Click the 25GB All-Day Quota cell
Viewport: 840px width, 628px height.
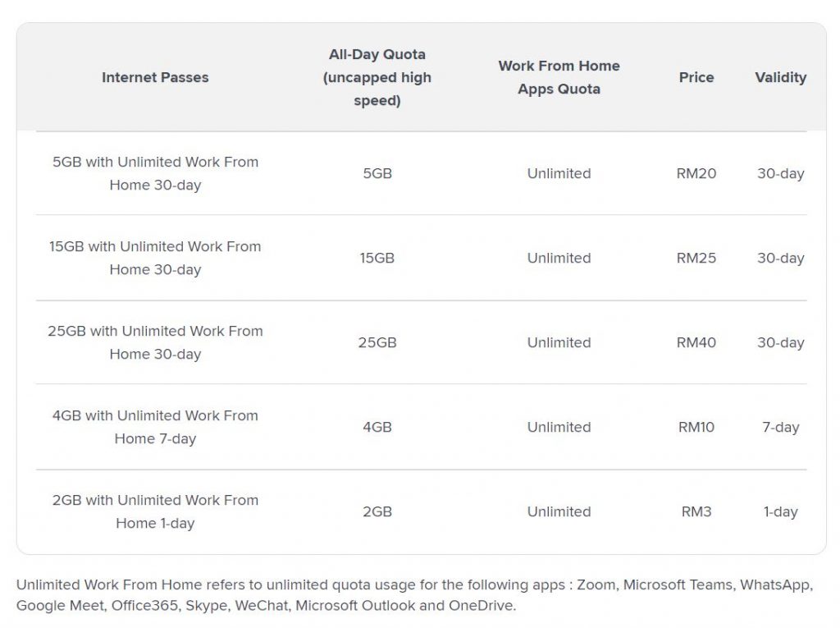(377, 342)
